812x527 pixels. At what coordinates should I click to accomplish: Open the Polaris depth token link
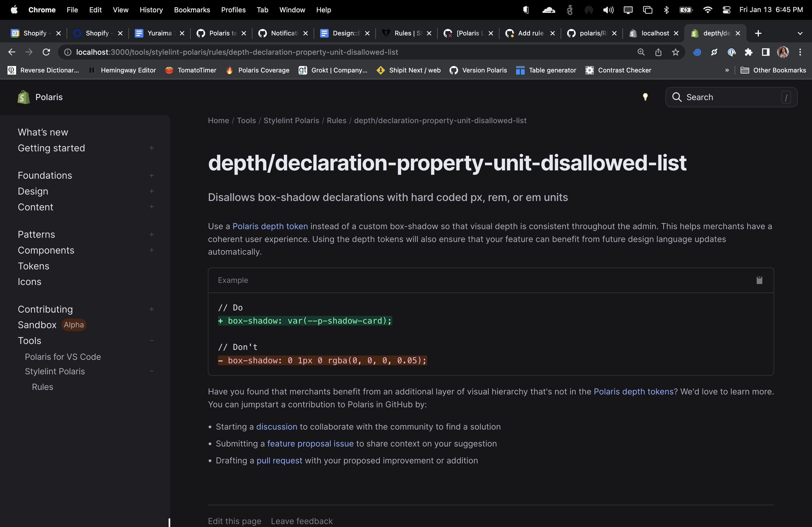tap(270, 226)
